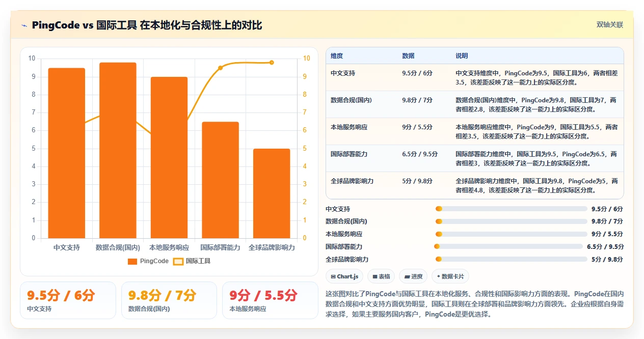Click the 全球品牌影响力 x-axis label

pyautogui.click(x=272, y=248)
